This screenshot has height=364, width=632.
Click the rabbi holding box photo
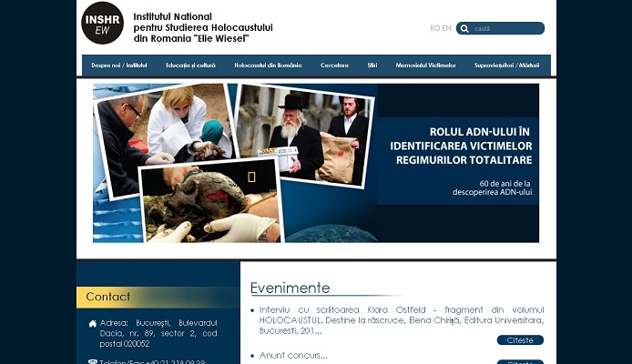coord(304,135)
